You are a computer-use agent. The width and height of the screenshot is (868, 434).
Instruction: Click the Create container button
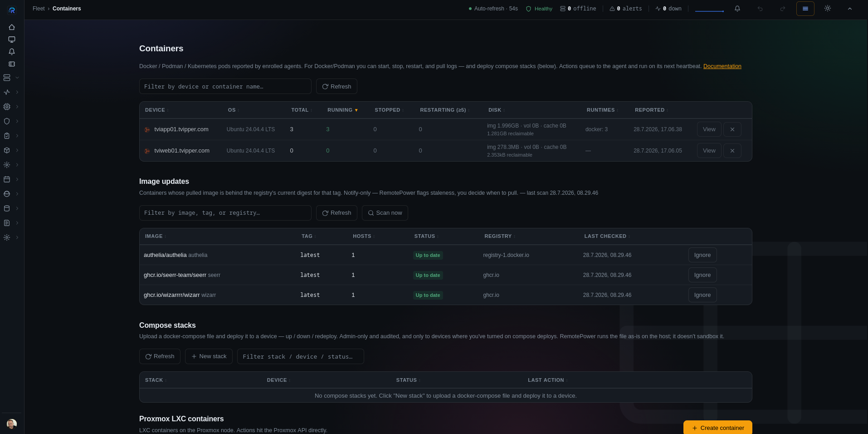pos(718,428)
